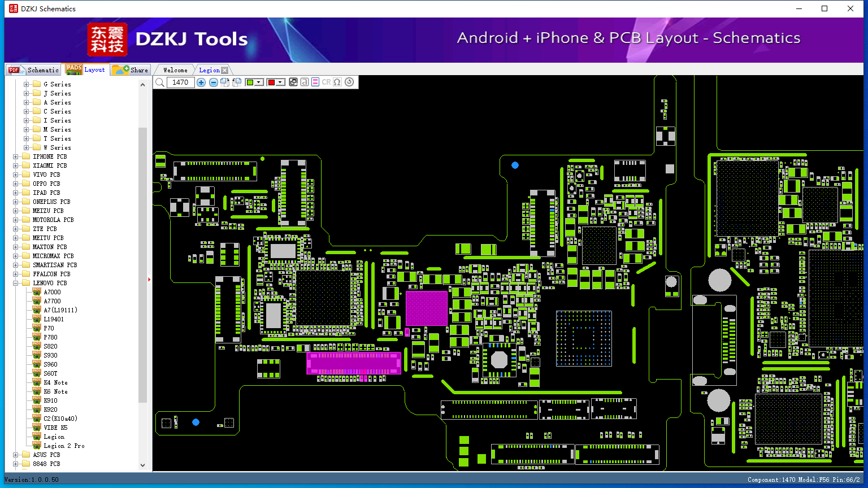Click the circular reset arrow icon

[349, 82]
